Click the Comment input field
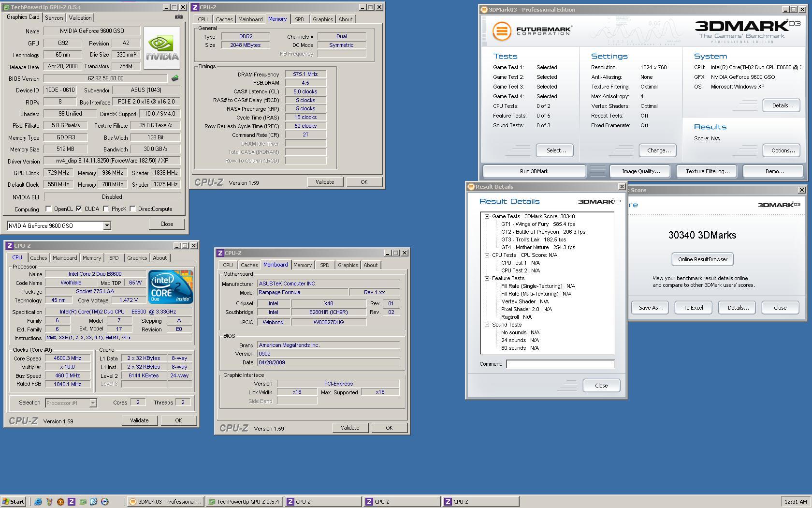Image resolution: width=812 pixels, height=508 pixels. 560,364
